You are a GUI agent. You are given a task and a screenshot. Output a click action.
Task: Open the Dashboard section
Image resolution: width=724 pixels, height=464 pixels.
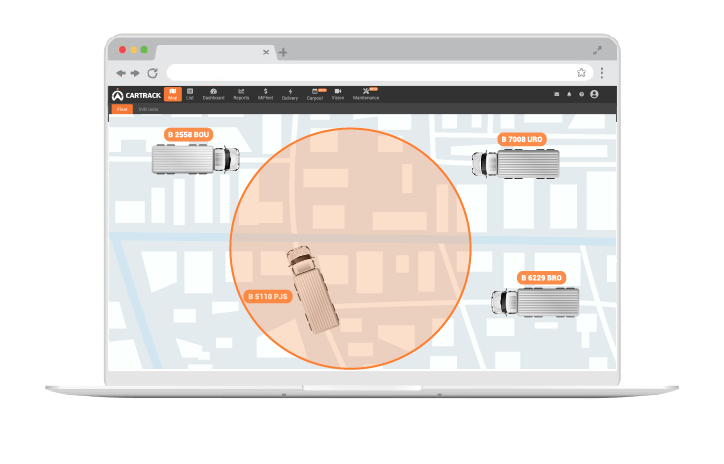[214, 94]
